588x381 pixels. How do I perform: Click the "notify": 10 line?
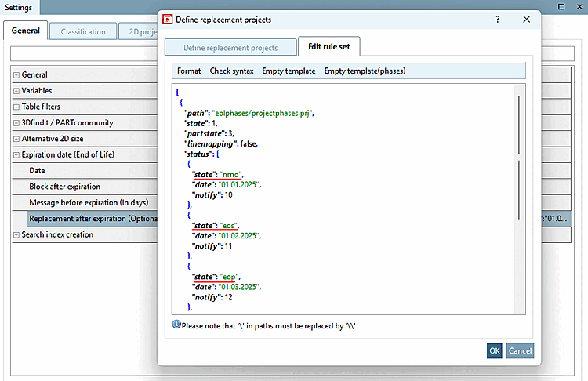212,195
